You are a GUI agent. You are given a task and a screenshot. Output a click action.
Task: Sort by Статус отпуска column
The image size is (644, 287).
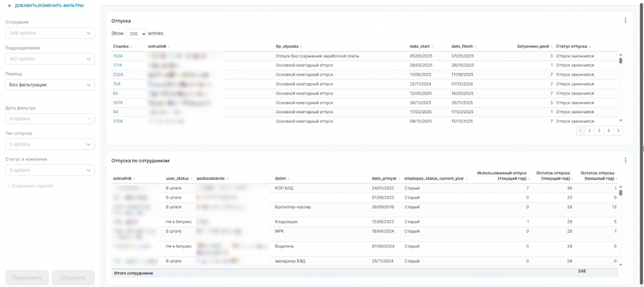click(573, 47)
